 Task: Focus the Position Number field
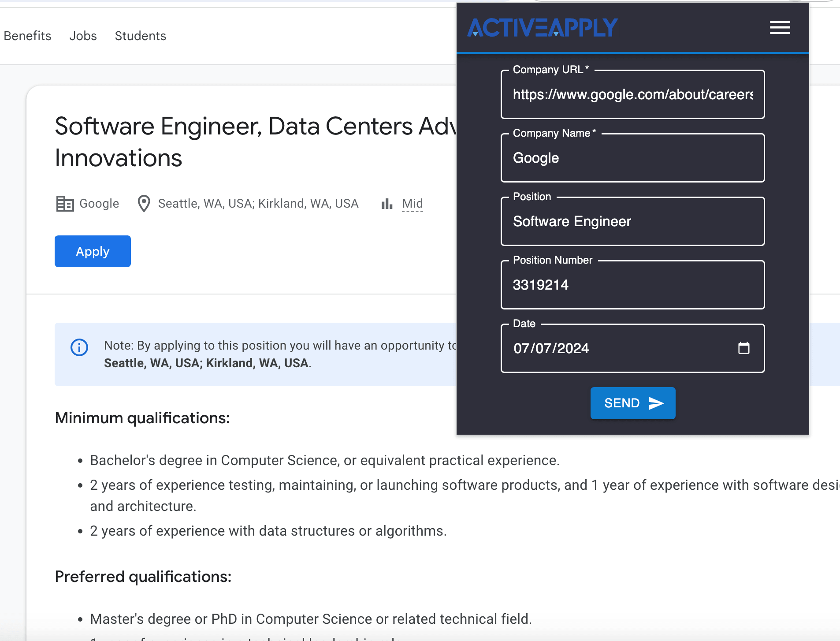[633, 285]
